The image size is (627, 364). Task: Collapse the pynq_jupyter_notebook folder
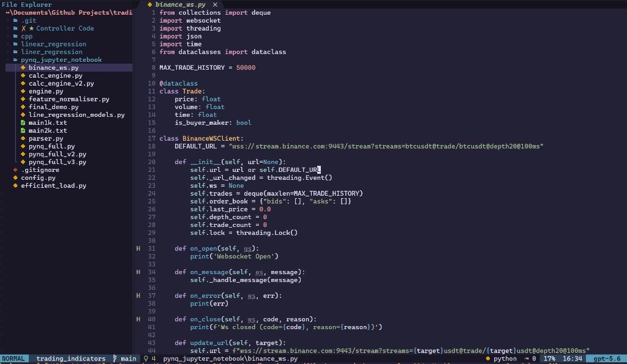pyautogui.click(x=8, y=59)
